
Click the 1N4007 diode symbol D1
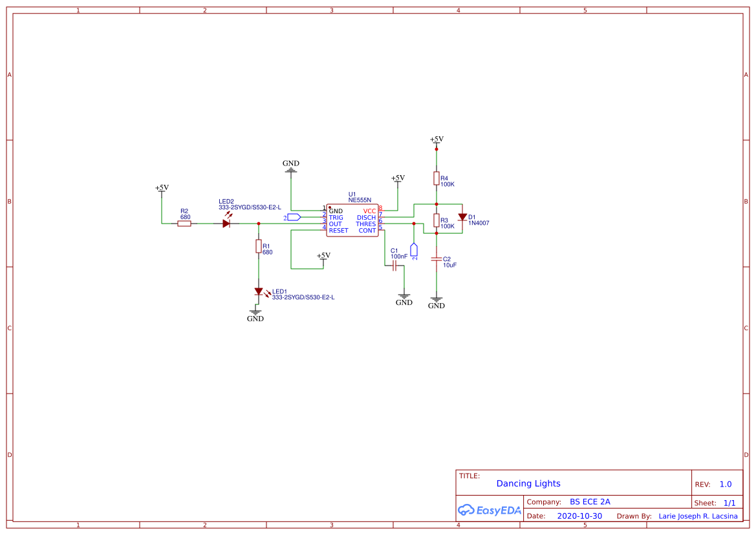point(462,218)
